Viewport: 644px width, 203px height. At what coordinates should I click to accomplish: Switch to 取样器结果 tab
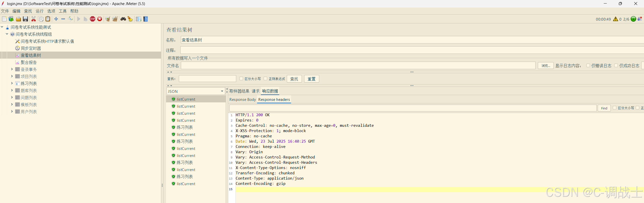click(x=239, y=91)
